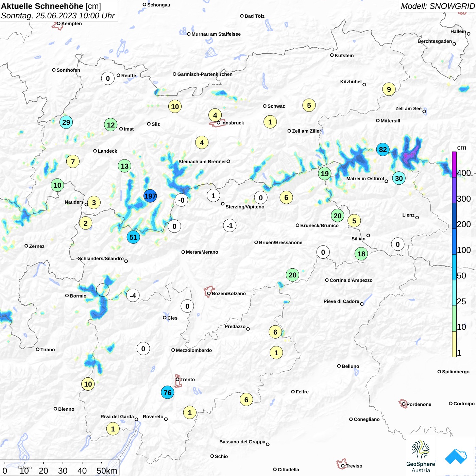The width and height of the screenshot is (476, 476).
Task: Click the Bassano del Grappa label
Action: (x=242, y=442)
